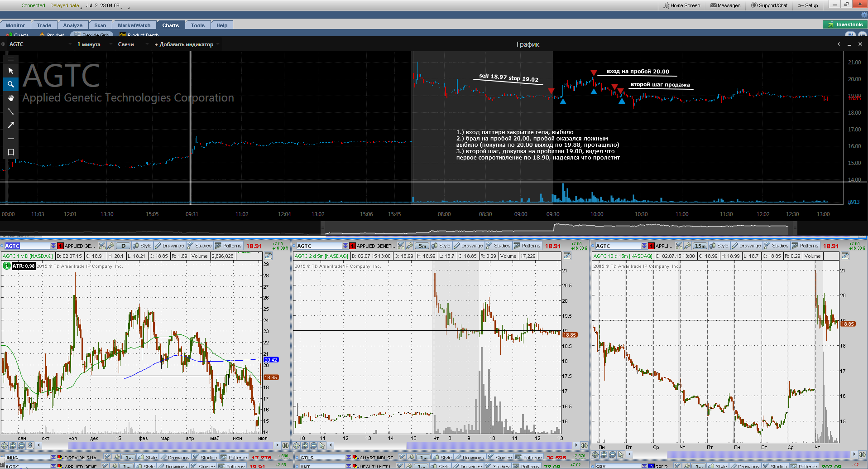Open the Help tab
868x469 pixels.
point(222,25)
